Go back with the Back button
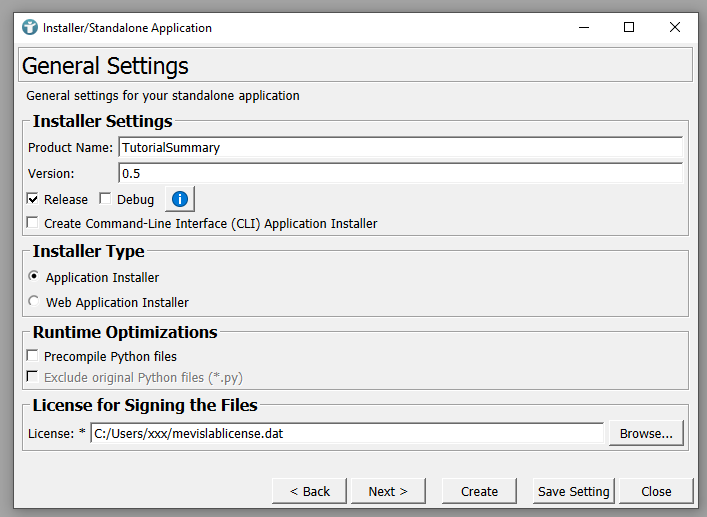 [x=309, y=491]
